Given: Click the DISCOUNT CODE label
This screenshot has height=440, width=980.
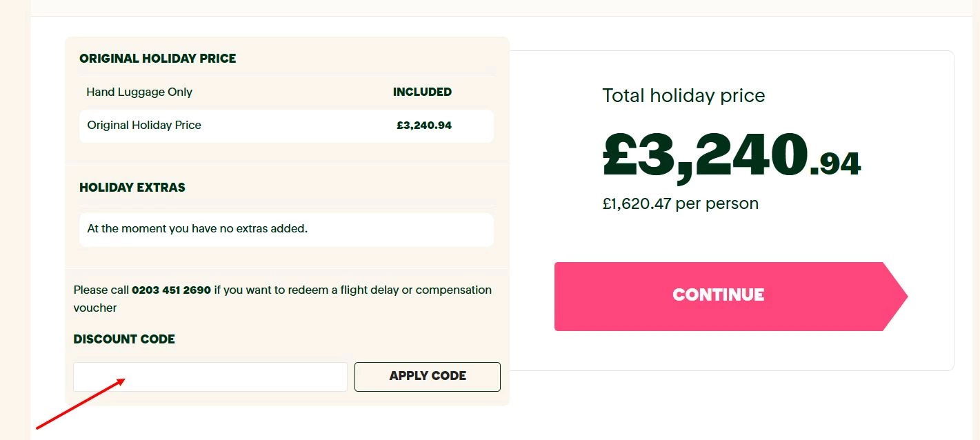Looking at the screenshot, I should pos(124,339).
